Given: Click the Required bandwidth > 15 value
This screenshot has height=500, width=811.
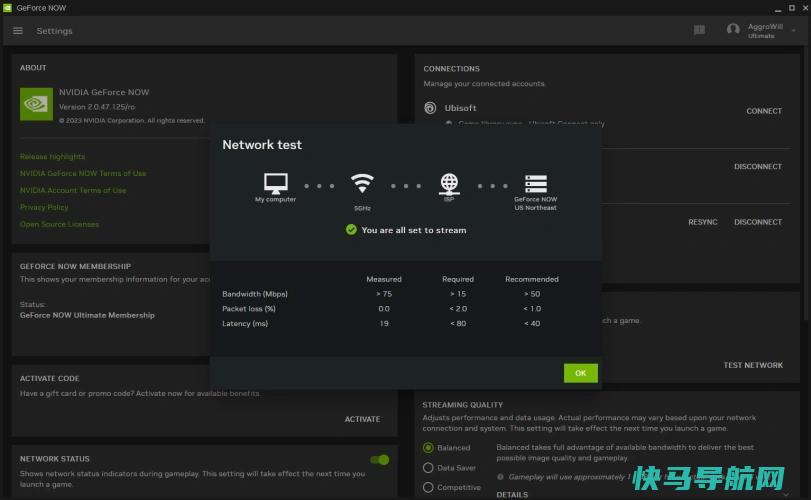Looking at the screenshot, I should [458, 294].
